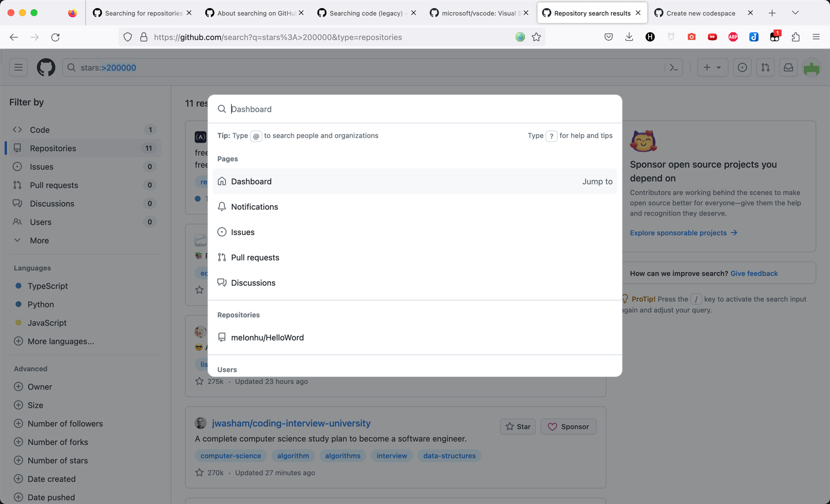The height and width of the screenshot is (504, 830).
Task: Reload the page in the browser
Action: tap(55, 37)
